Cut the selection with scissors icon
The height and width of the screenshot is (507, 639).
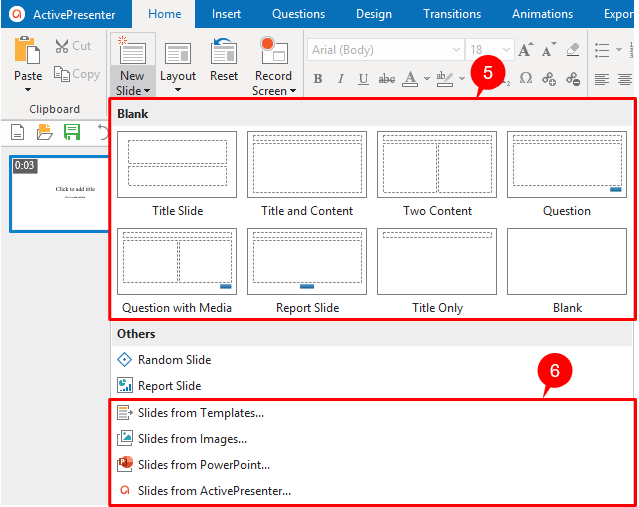coord(62,46)
